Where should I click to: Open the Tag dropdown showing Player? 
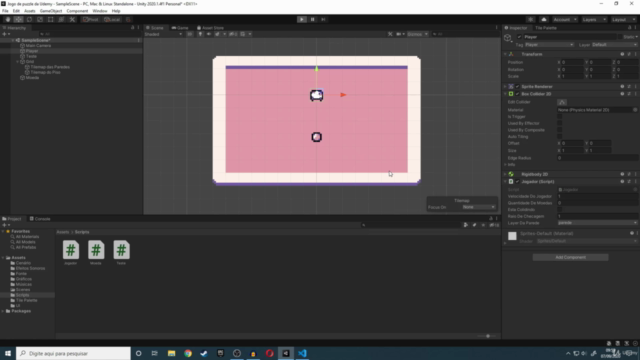pos(549,45)
